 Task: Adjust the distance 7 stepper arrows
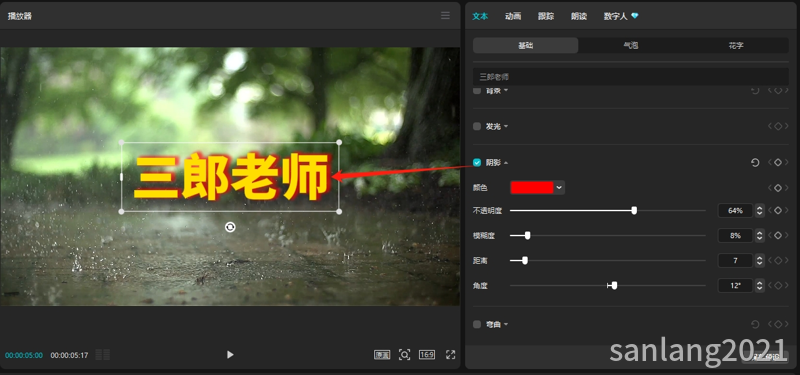click(x=760, y=260)
